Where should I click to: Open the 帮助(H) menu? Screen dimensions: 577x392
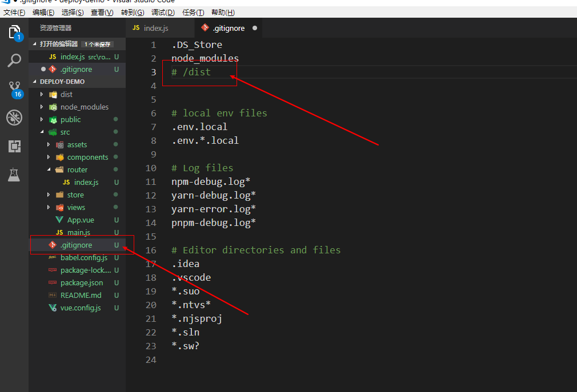pos(223,13)
